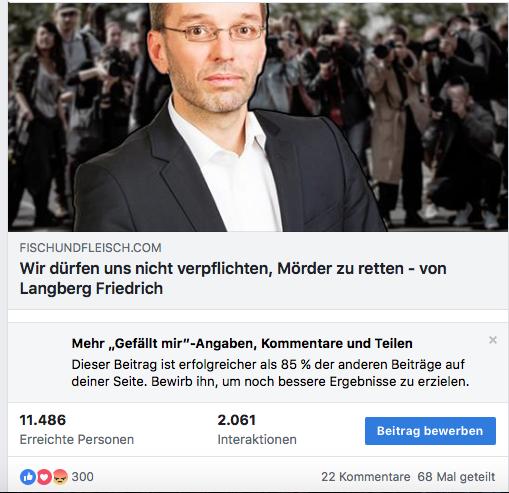Screen dimensions: 509x493
Task: Click the Erreichte Personen label
Action: (77, 440)
